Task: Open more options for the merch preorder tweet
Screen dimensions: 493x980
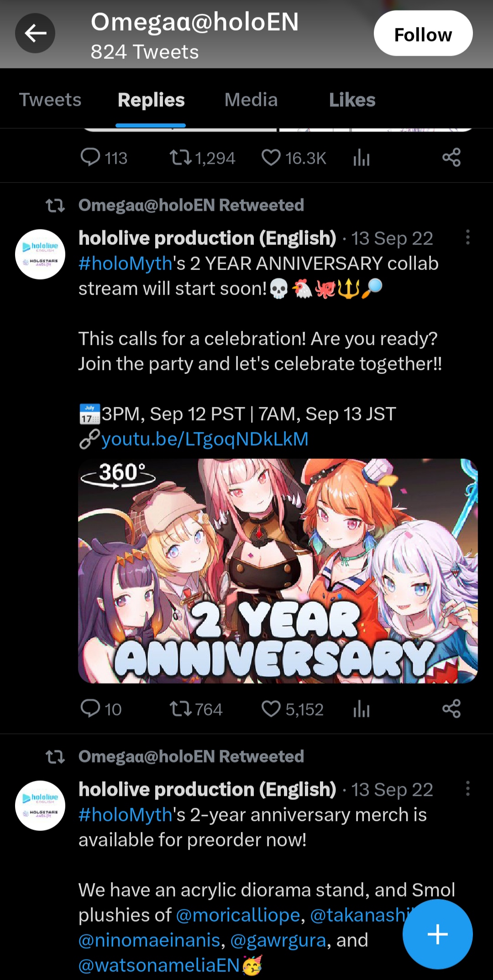Action: point(467,788)
